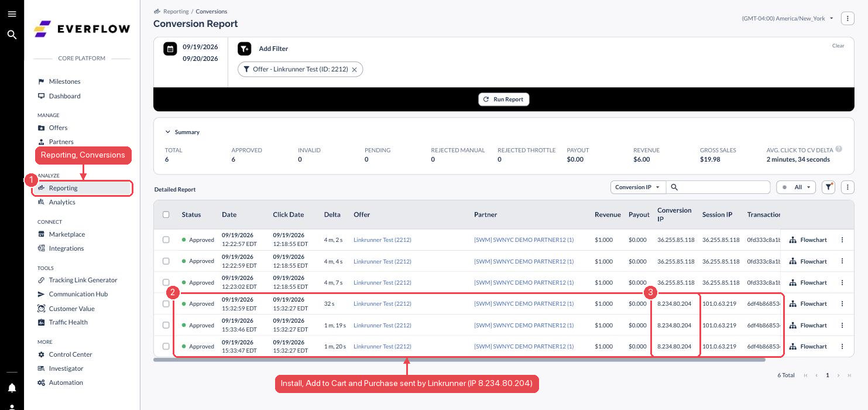Jump to the first results page arrow
Screen dimensions: 868x410
[x=806, y=375]
